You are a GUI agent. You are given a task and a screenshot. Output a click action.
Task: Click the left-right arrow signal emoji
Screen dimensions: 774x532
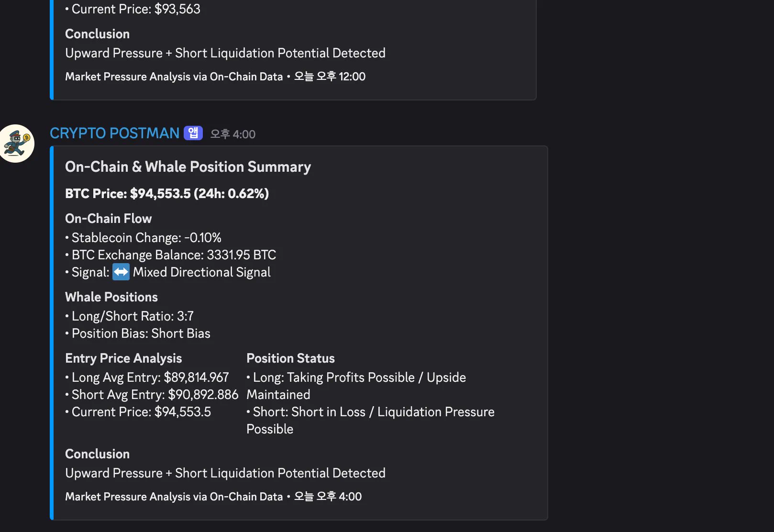[121, 272]
